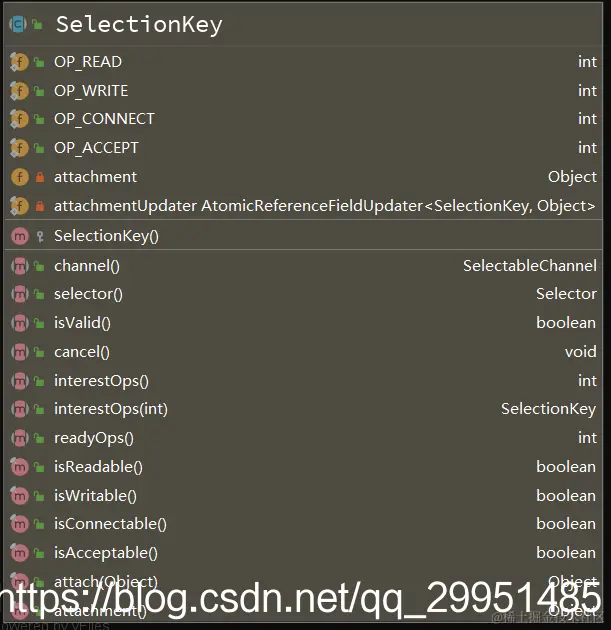
Task: Select the interestOps(int) method name
Action: tap(111, 409)
